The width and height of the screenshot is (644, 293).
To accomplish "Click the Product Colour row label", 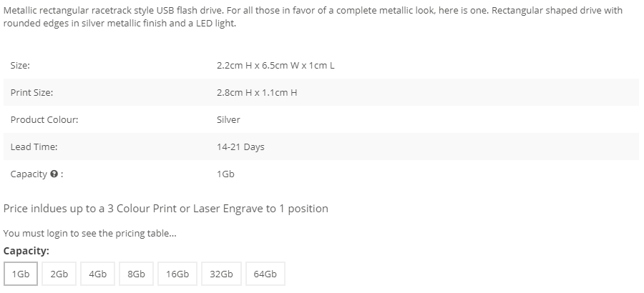I will pyautogui.click(x=44, y=120).
